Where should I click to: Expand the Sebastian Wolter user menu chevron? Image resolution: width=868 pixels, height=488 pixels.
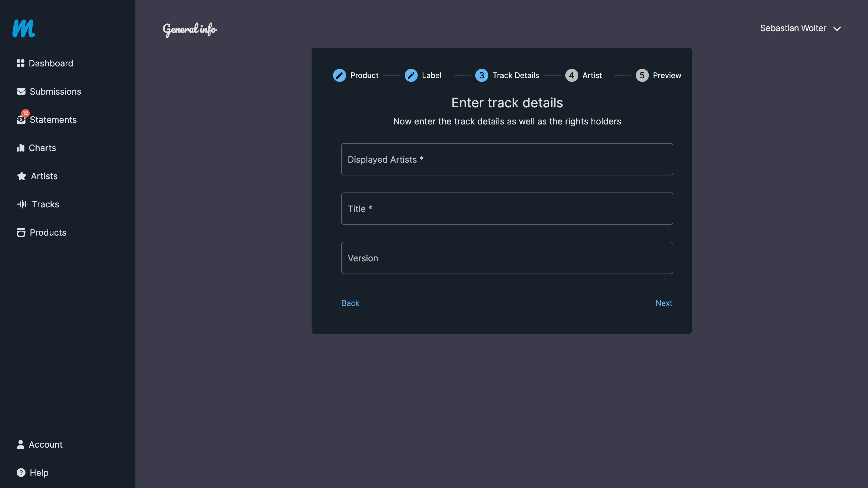pos(837,29)
